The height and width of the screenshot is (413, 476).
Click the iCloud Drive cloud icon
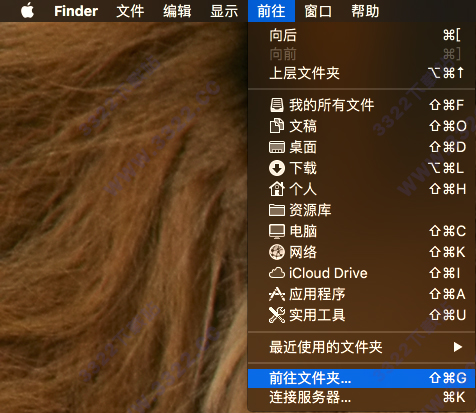coord(277,273)
